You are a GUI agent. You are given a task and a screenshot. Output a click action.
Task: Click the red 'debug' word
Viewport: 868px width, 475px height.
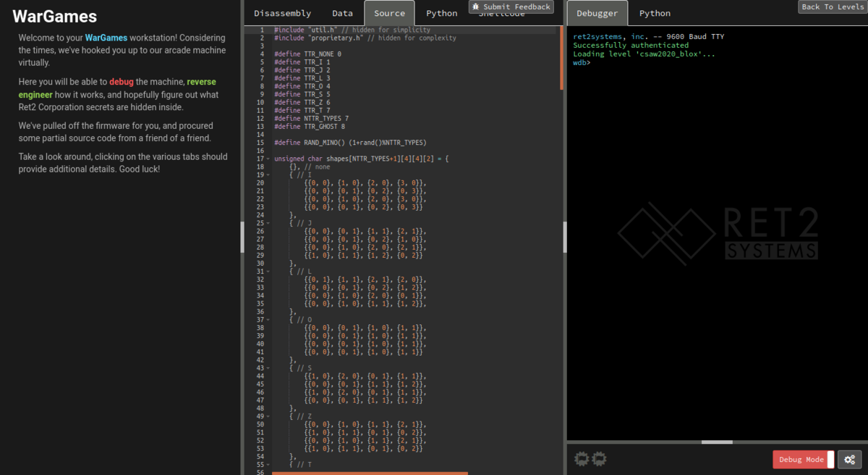pyautogui.click(x=122, y=82)
